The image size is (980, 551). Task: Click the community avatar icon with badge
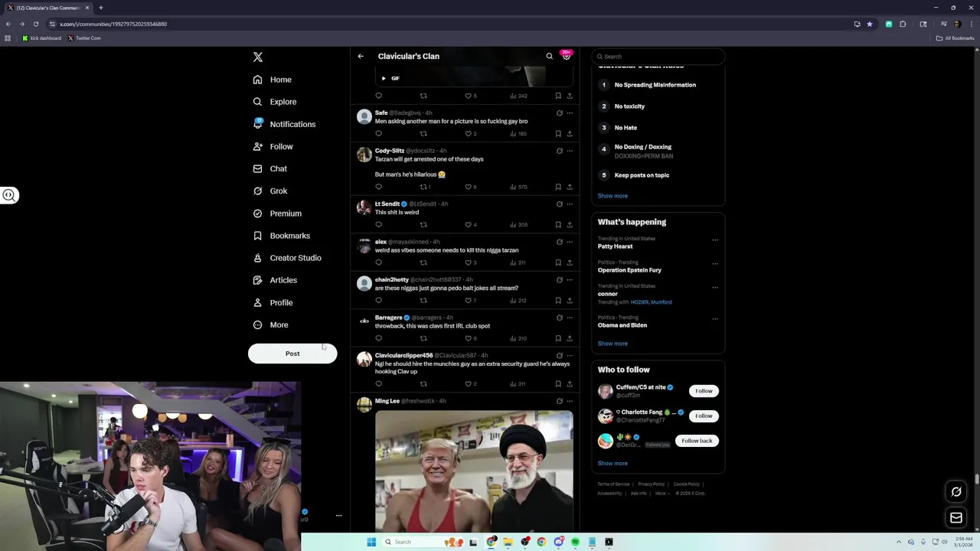pos(567,55)
